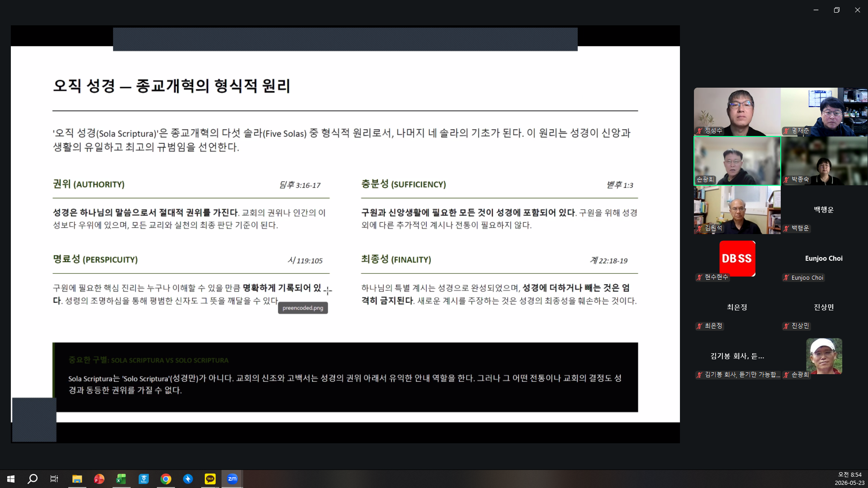Click the muted mic icon on 백행운's label
Screen dimensions: 868x488
coord(787,229)
